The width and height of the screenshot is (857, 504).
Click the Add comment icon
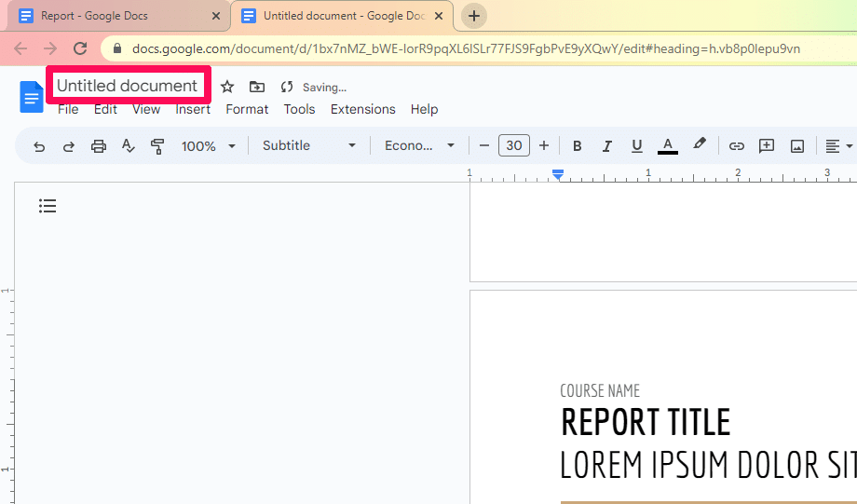point(767,146)
